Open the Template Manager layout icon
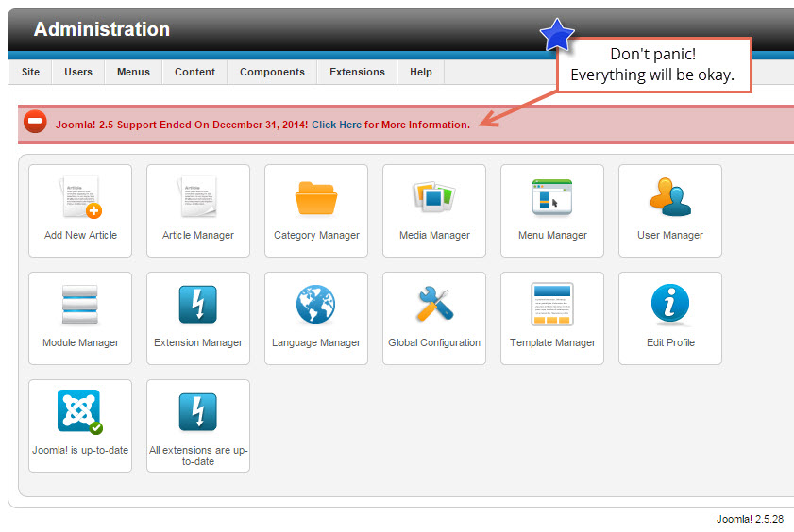This screenshot has width=794, height=532. click(x=552, y=304)
